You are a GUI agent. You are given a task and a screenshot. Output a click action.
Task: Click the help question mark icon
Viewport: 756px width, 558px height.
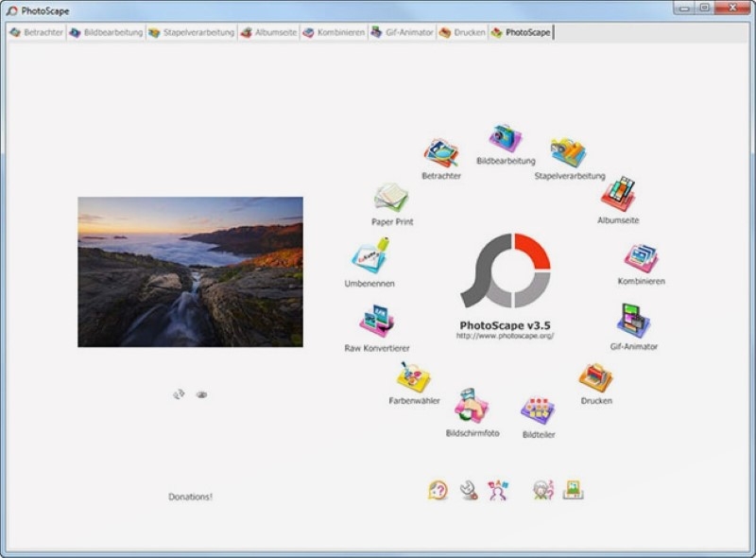[436, 489]
